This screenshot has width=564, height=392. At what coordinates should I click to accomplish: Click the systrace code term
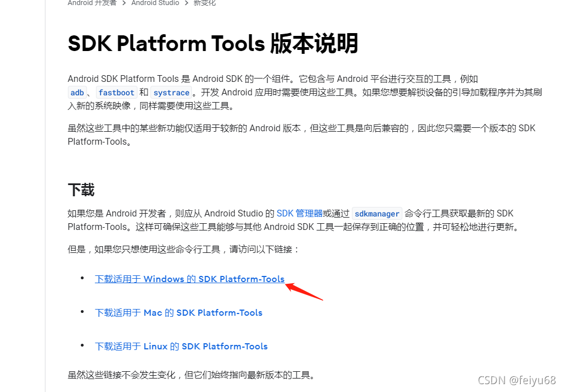171,93
